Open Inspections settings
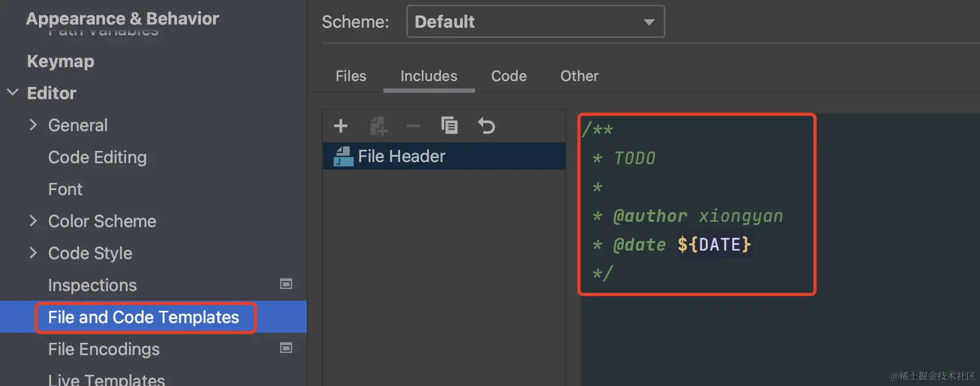Screen dimensions: 980x386 tap(92, 285)
